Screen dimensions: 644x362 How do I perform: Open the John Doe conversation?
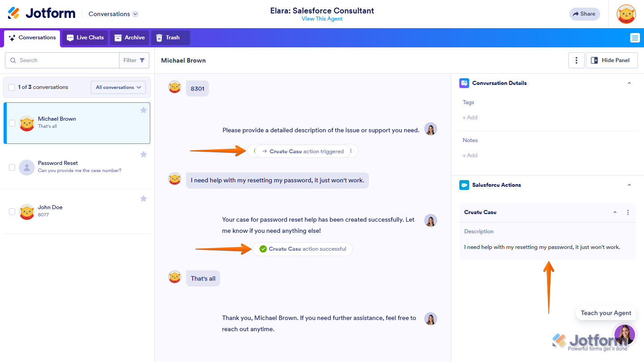pos(77,211)
